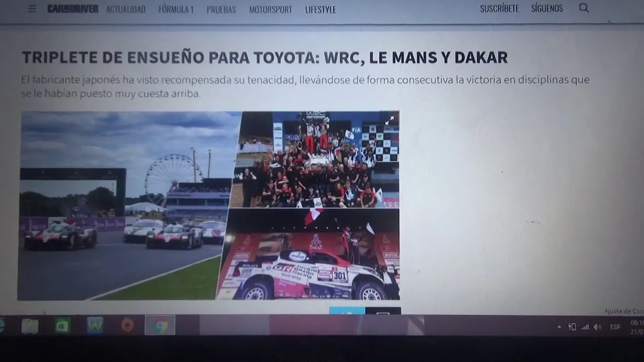Click the article subtitle paragraph text
Image resolution: width=644 pixels, height=362 pixels.
click(x=305, y=86)
